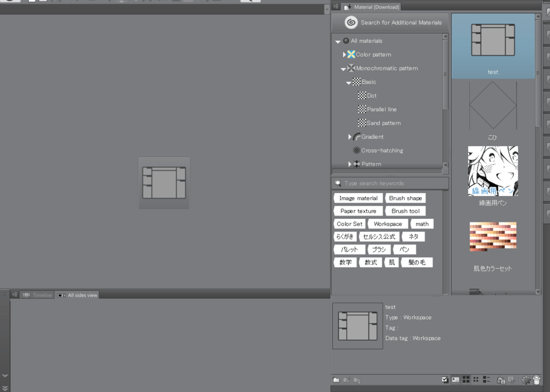Switch to the All sides view tab

pyautogui.click(x=77, y=295)
